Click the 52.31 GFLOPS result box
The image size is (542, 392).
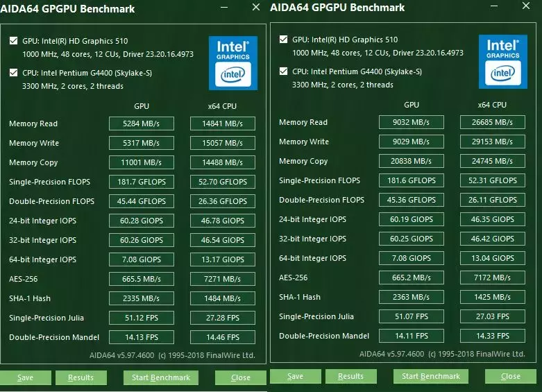pyautogui.click(x=493, y=180)
